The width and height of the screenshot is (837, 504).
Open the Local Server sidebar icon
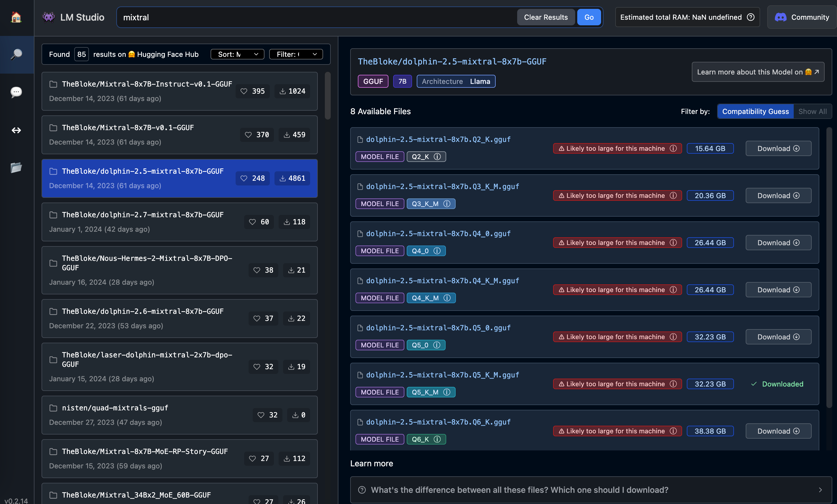[16, 130]
